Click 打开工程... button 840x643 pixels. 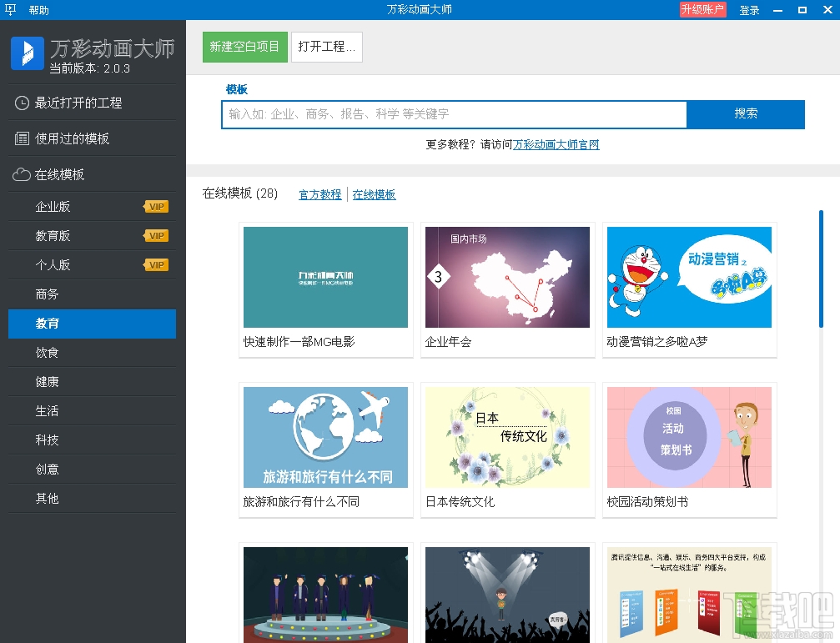pyautogui.click(x=327, y=47)
